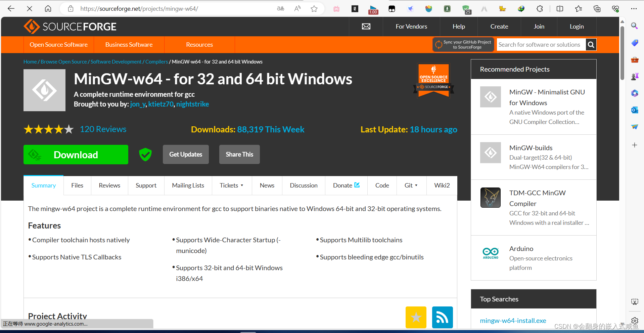This screenshot has height=333, width=644.
Task: Open the Business Software menu
Action: 129,45
